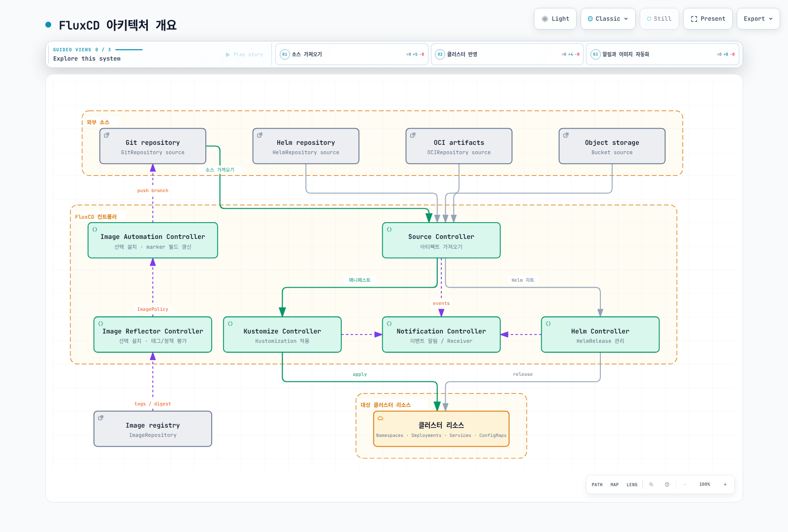Click the '외부 소스' group label
Screen dimensions: 788x532
[98, 122]
